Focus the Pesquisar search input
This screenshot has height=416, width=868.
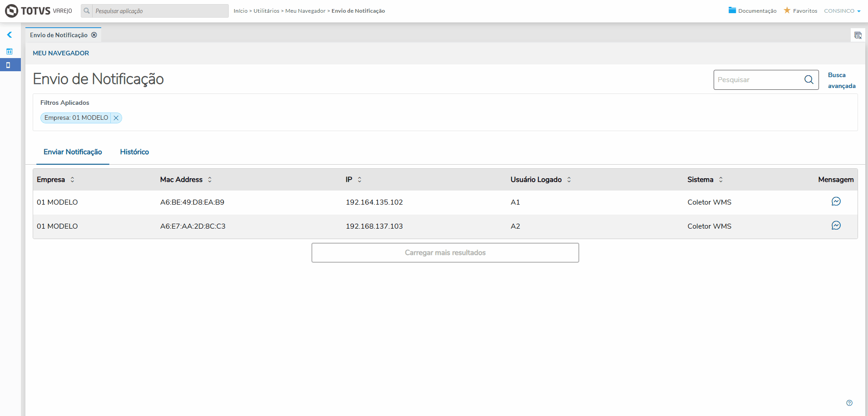[x=757, y=80]
